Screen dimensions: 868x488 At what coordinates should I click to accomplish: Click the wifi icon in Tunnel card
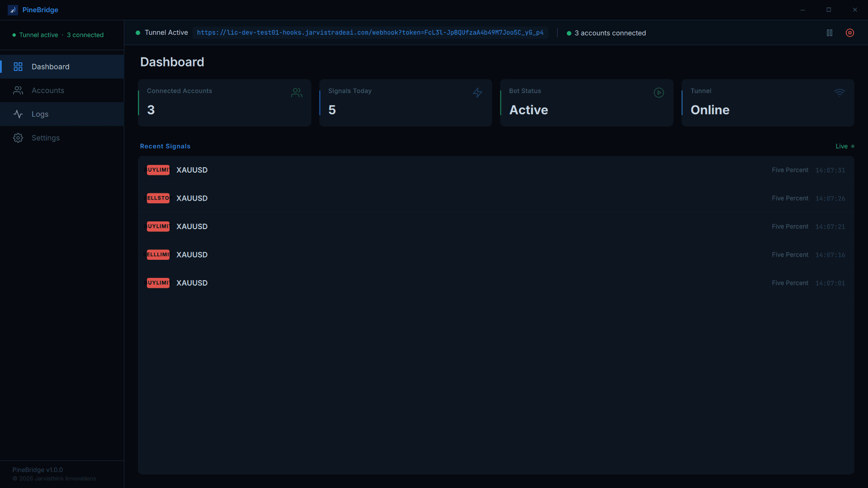pyautogui.click(x=840, y=93)
